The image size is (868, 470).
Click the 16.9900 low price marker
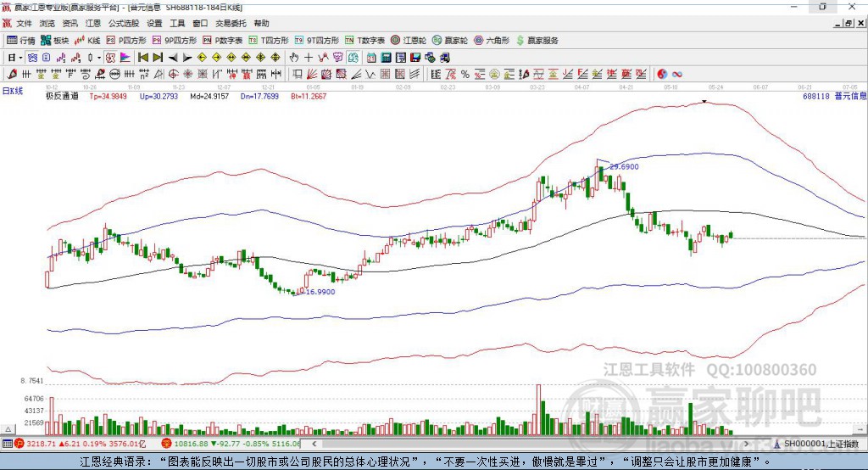pos(320,292)
